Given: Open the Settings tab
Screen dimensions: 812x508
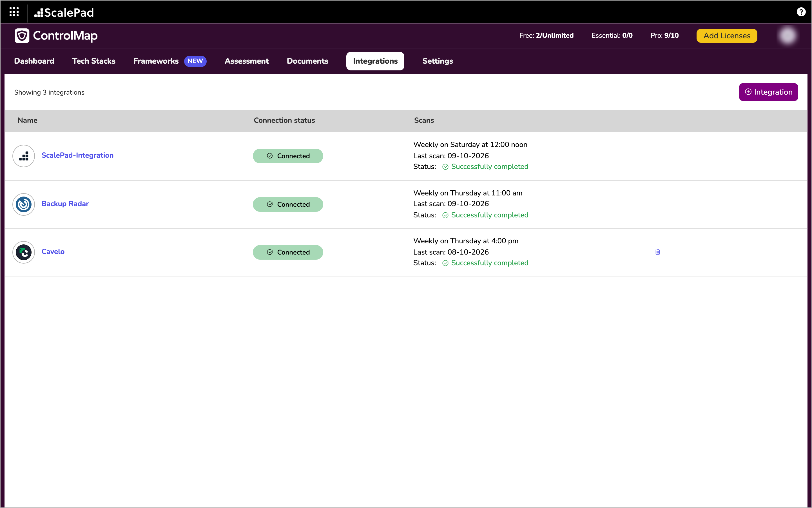Looking at the screenshot, I should click(438, 61).
